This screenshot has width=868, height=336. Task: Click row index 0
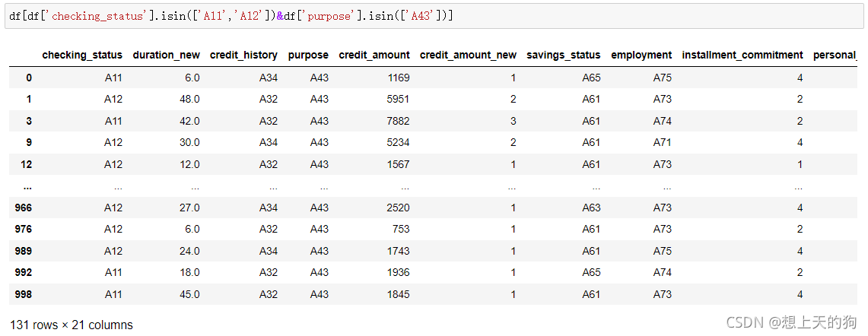click(x=29, y=78)
